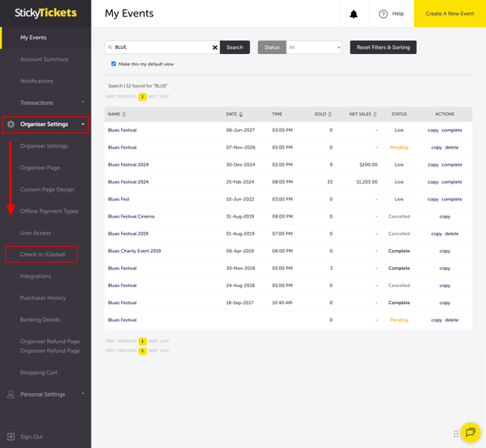Open Check-in (Global) menu item
Screen dimensions: 486x448
42,254
